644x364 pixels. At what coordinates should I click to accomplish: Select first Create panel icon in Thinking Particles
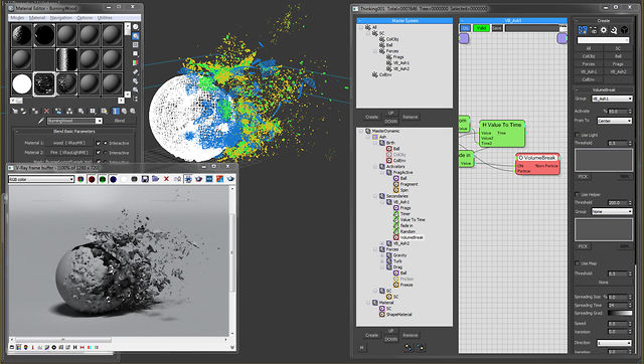[583, 30]
